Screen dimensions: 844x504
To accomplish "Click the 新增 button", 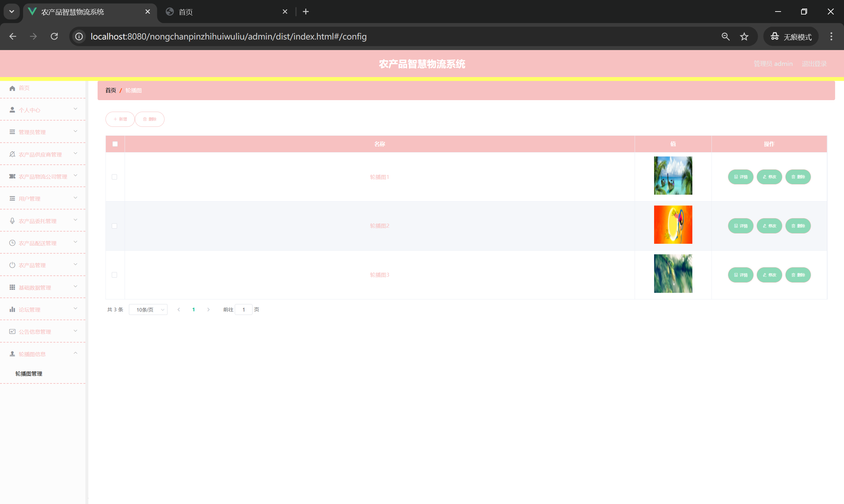I will [120, 119].
